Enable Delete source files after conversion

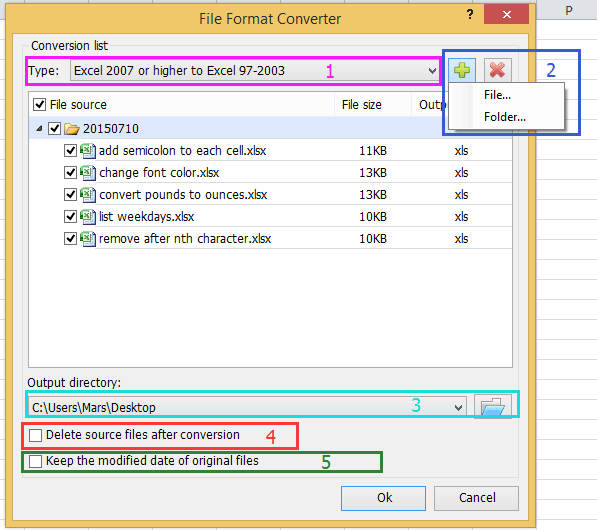pos(35,435)
